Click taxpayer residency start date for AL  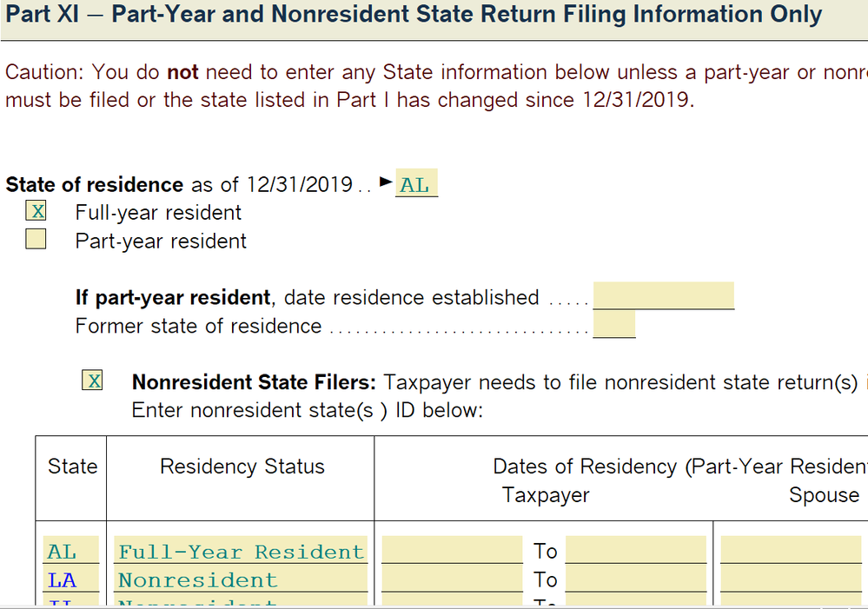pyautogui.click(x=452, y=551)
